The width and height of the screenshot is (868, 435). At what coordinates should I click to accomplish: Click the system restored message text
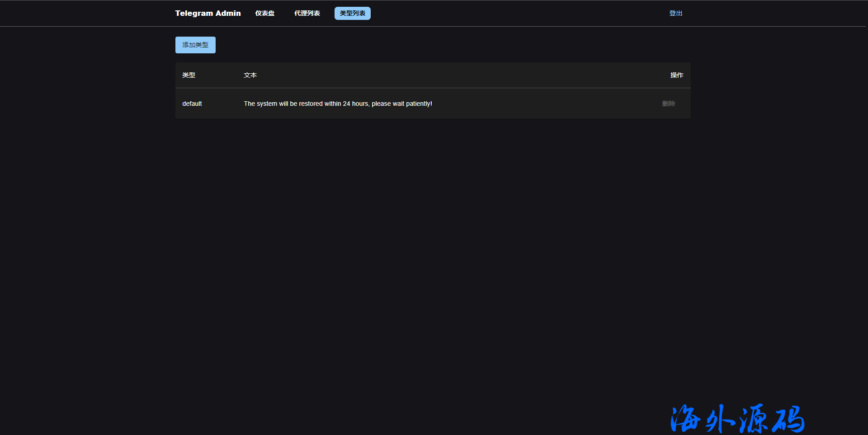coord(338,104)
